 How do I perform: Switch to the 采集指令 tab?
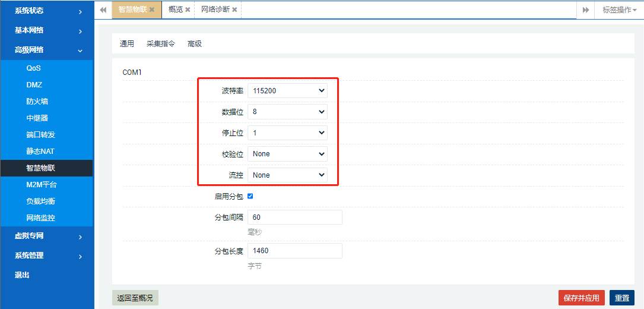click(x=160, y=44)
